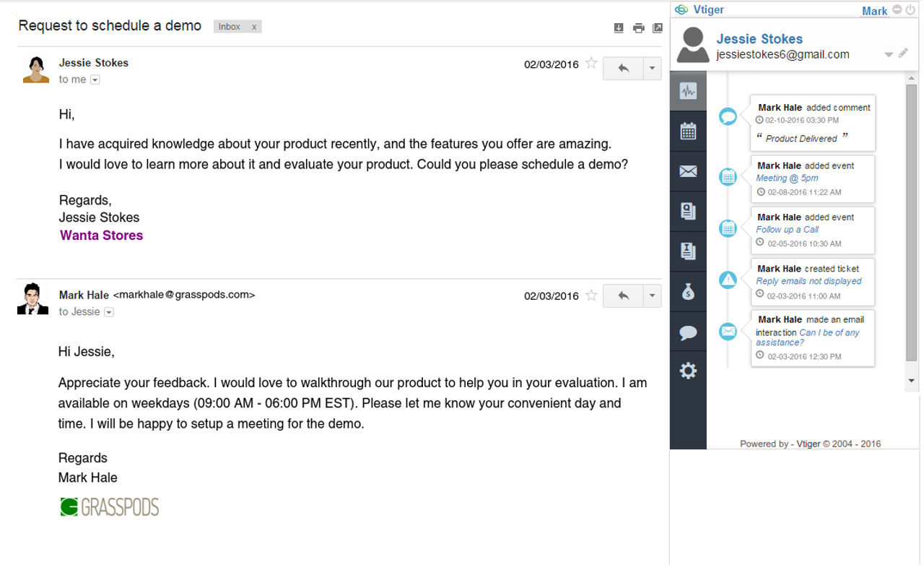Expand the 'to Jessie' recipient details dropdown
Image resolution: width=924 pixels, height=578 pixels.
coord(108,311)
